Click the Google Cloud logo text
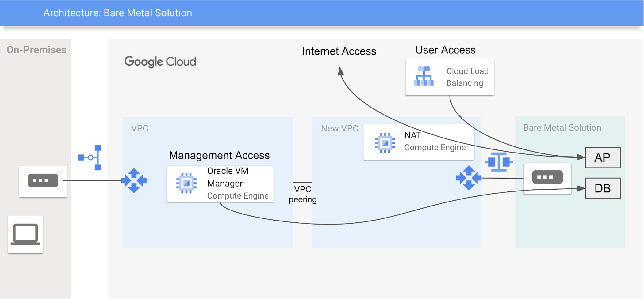Screen dimensions: 644x299 click(x=160, y=62)
